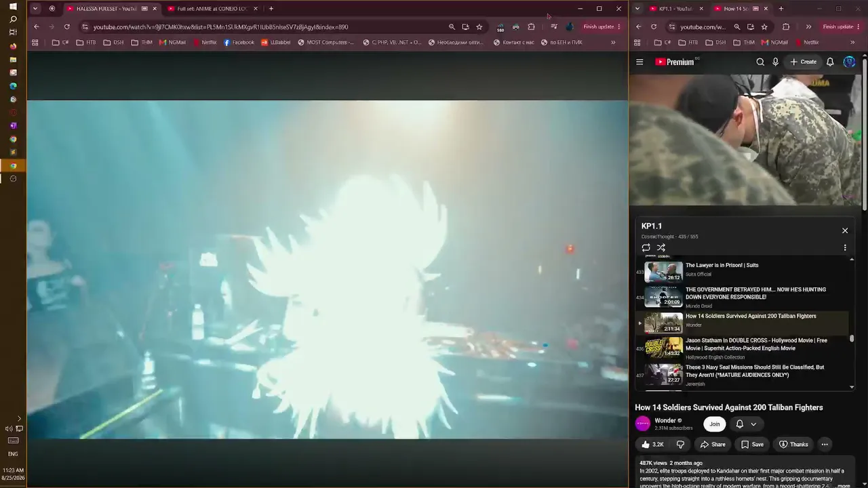
Task: Open the apps grid in left bookmarks bar
Action: pos(35,43)
